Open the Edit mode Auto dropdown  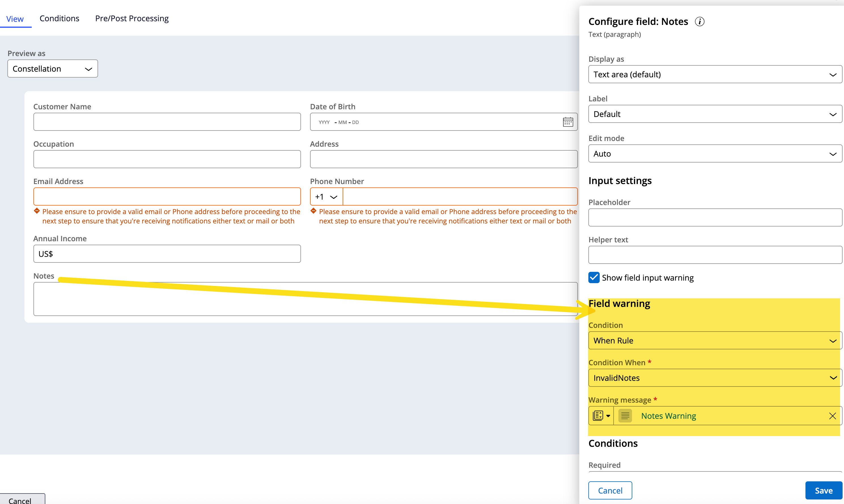point(715,154)
